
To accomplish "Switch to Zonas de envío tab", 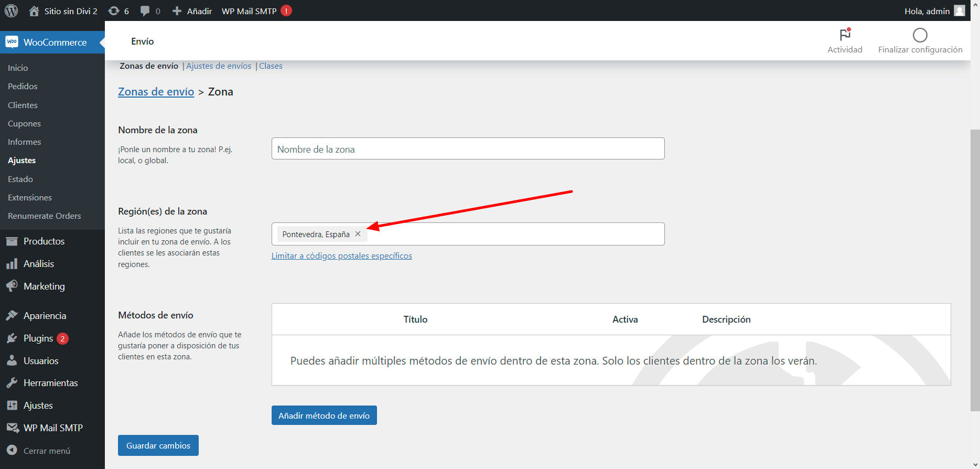I will coord(149,66).
